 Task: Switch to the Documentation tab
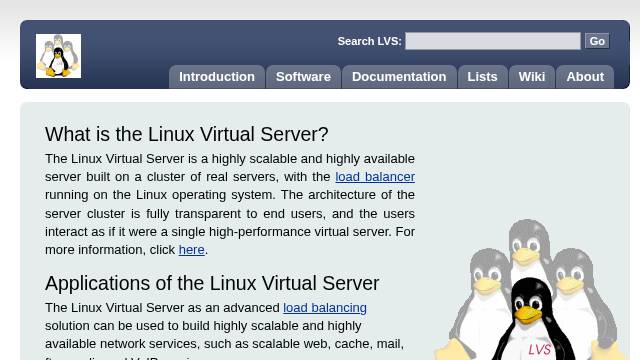(399, 77)
